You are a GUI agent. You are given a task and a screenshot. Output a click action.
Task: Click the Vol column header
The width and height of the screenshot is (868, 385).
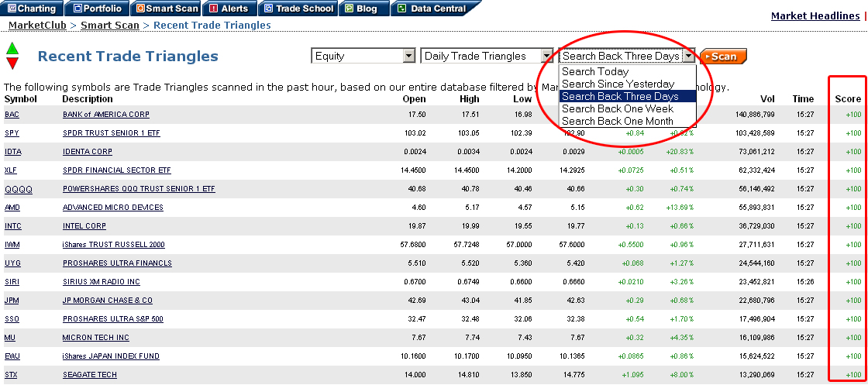tap(767, 100)
